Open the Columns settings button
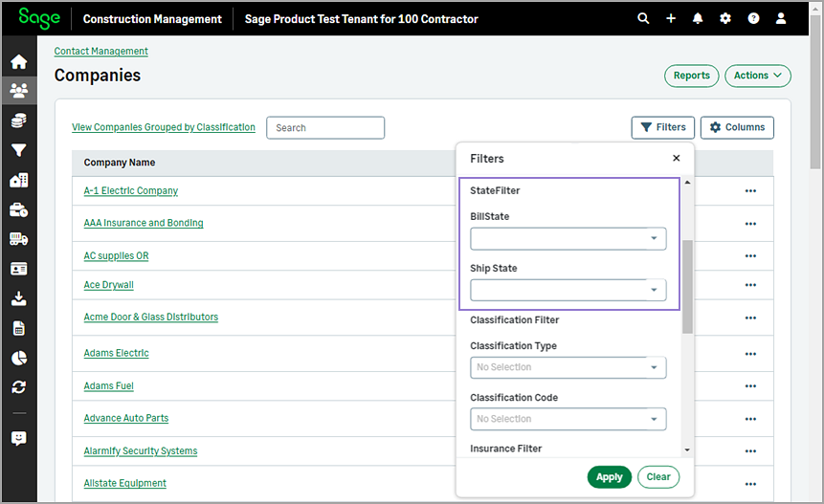The width and height of the screenshot is (824, 504). point(737,127)
